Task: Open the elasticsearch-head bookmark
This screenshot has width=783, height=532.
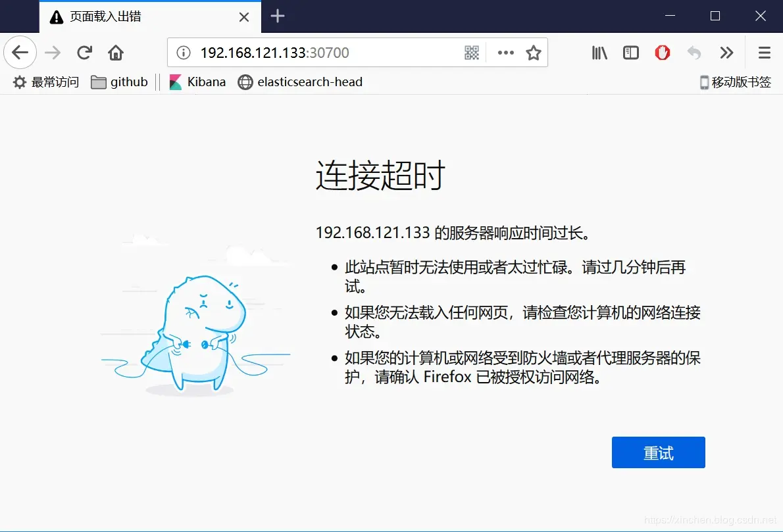Action: coord(300,82)
